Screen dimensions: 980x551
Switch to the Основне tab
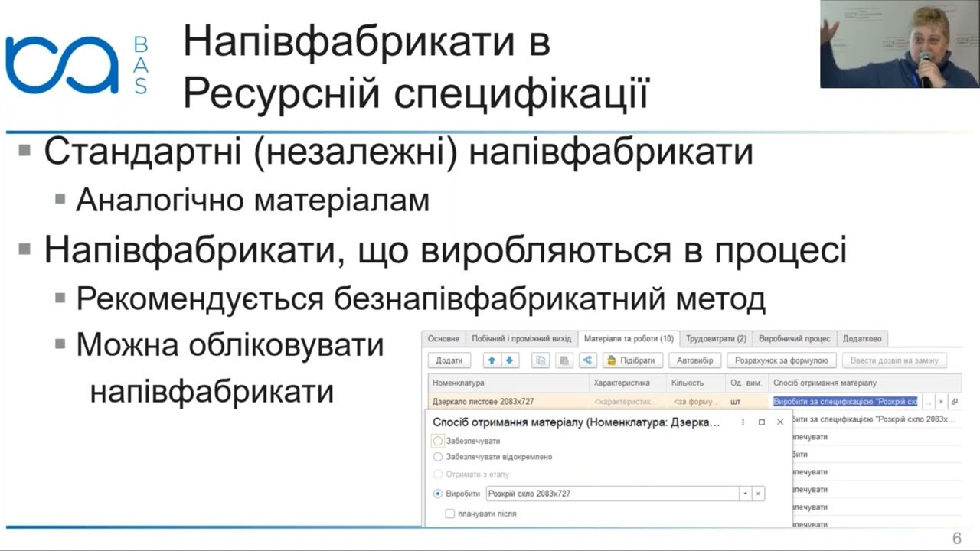pyautogui.click(x=443, y=338)
